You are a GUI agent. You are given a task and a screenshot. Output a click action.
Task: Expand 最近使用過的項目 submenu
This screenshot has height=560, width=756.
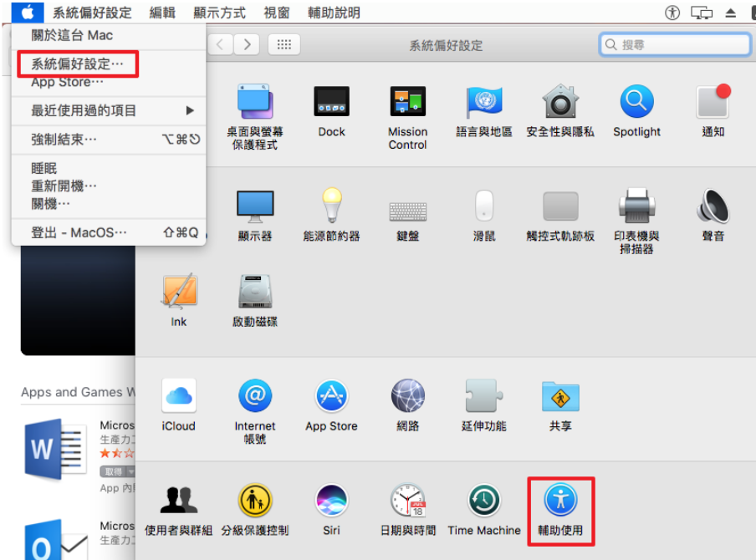pyautogui.click(x=109, y=110)
